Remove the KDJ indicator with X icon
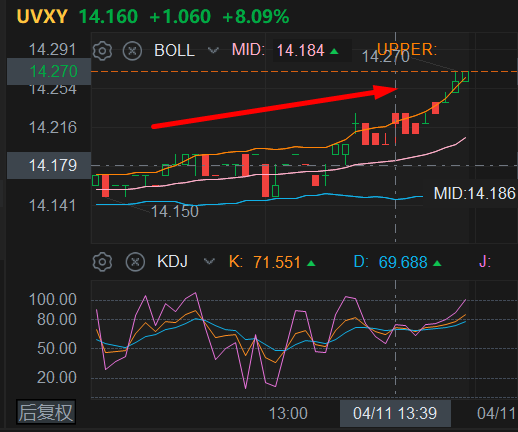Screen dimensions: 518x432 coord(135,262)
